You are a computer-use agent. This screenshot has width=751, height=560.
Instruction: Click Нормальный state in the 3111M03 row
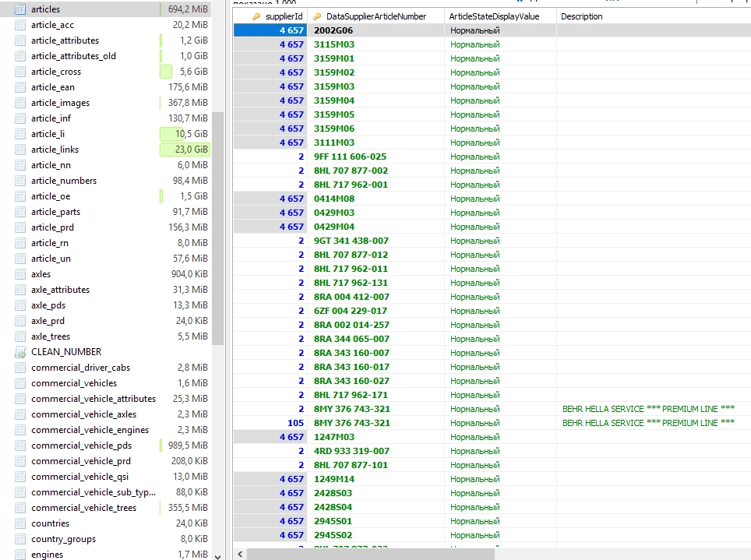474,143
